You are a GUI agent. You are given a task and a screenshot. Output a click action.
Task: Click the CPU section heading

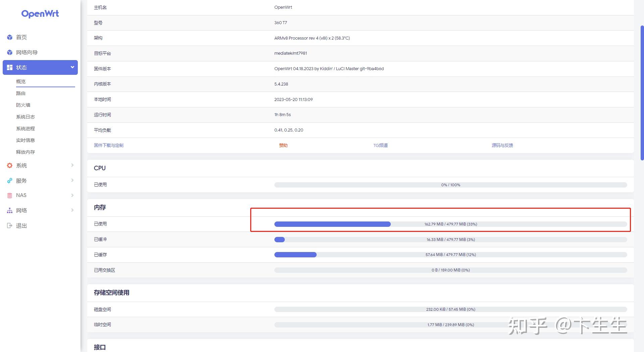click(x=100, y=168)
